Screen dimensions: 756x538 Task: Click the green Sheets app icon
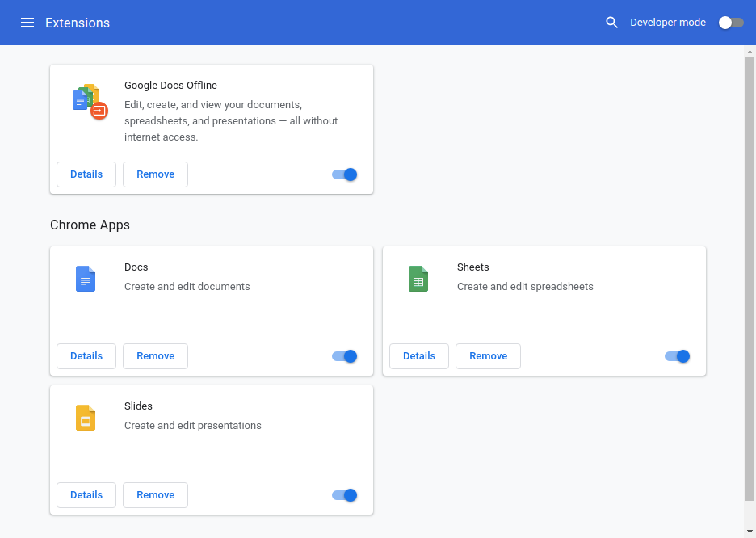(x=418, y=279)
